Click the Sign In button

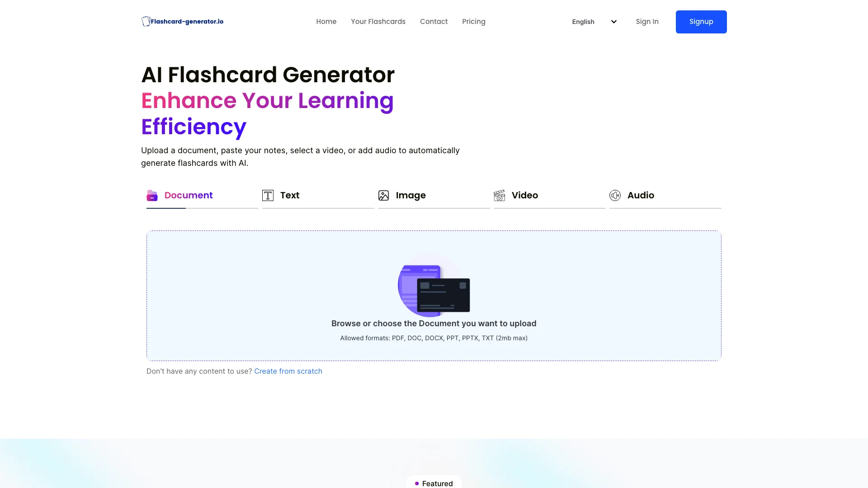click(x=647, y=21)
